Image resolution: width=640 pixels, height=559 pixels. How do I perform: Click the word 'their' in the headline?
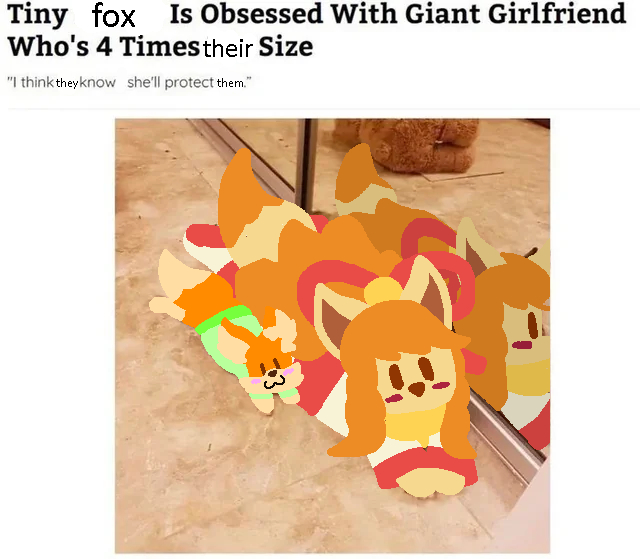[228, 48]
